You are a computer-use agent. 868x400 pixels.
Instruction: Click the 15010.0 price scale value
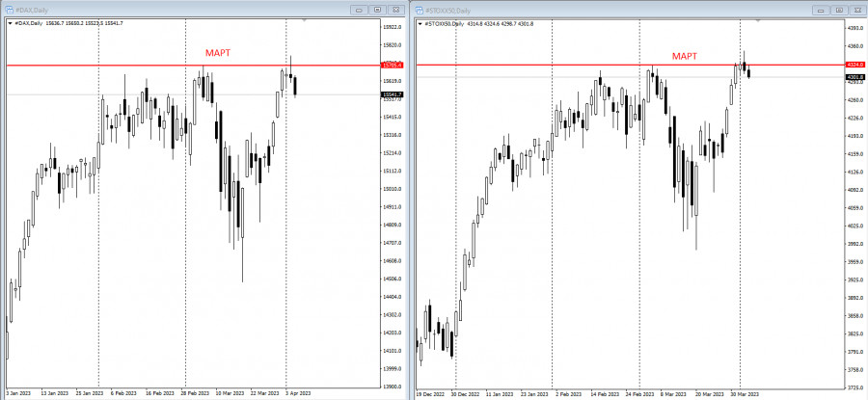tap(392, 189)
